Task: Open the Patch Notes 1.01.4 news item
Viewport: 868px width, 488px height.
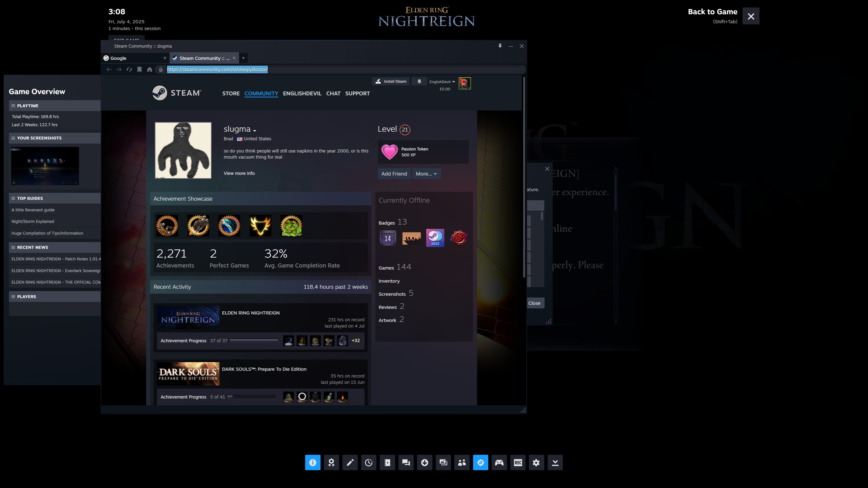Action: (x=56, y=259)
